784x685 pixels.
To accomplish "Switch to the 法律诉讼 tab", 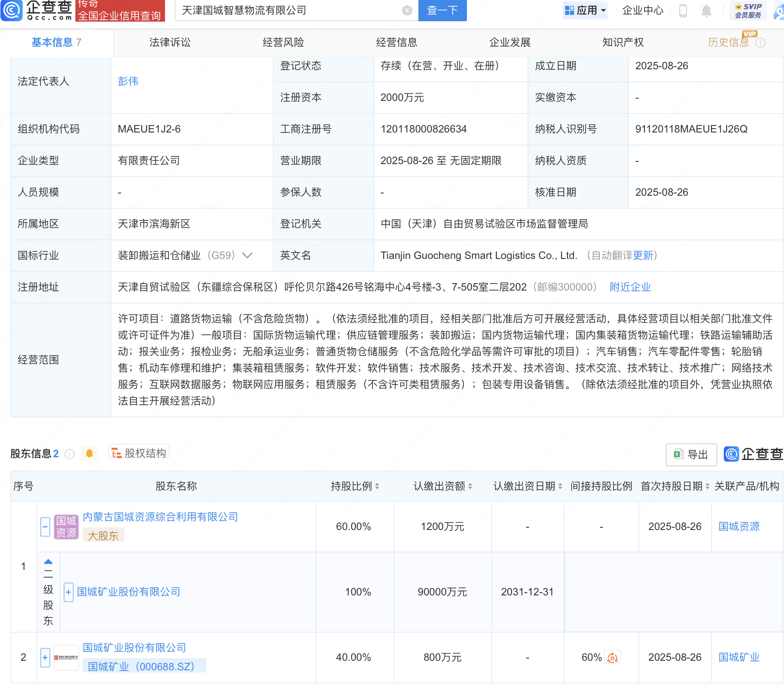I will pos(170,42).
